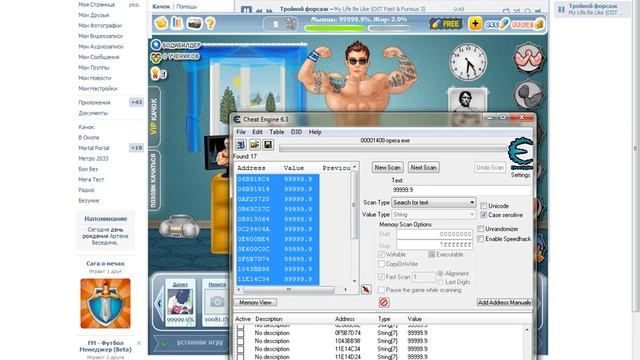This screenshot has height=360, width=640.
Task: Click the red arrow copy-to-address-list icon
Action: tap(366, 289)
